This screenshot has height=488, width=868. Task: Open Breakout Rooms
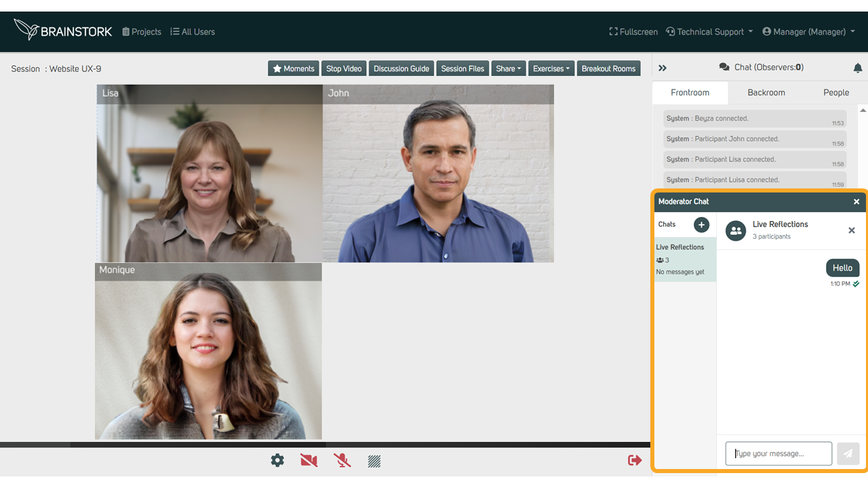click(x=608, y=68)
